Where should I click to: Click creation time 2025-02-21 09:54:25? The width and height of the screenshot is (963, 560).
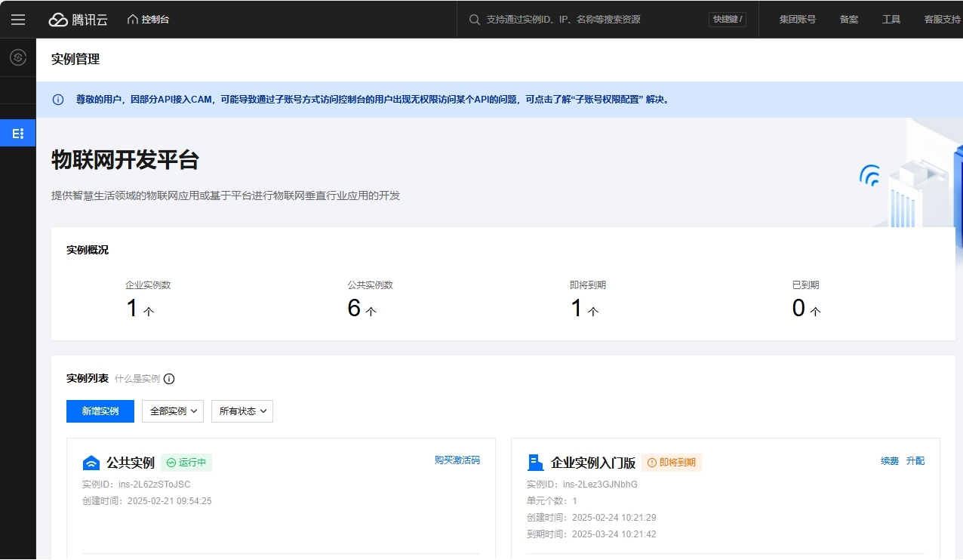pyautogui.click(x=169, y=501)
